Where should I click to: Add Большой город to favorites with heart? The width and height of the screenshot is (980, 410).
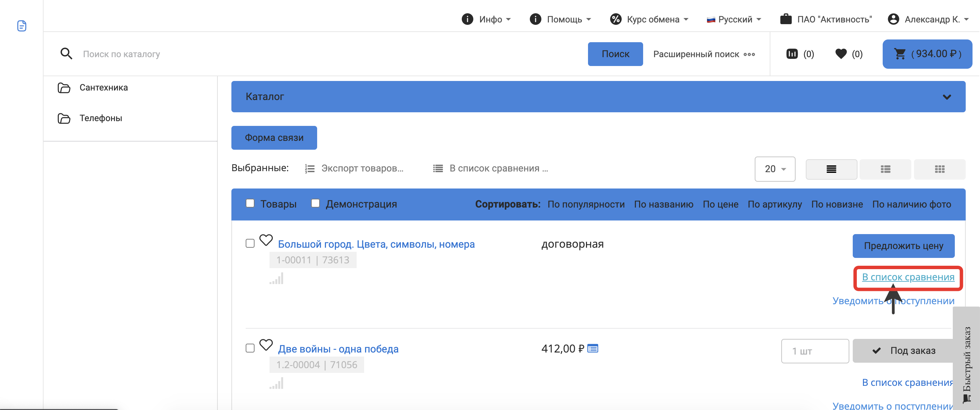pos(266,240)
